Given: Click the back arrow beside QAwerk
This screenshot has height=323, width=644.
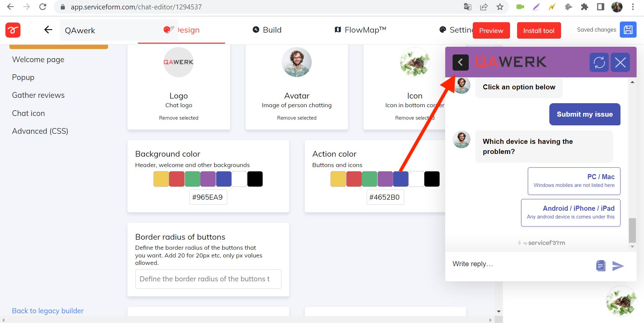Looking at the screenshot, I should click(x=48, y=30).
